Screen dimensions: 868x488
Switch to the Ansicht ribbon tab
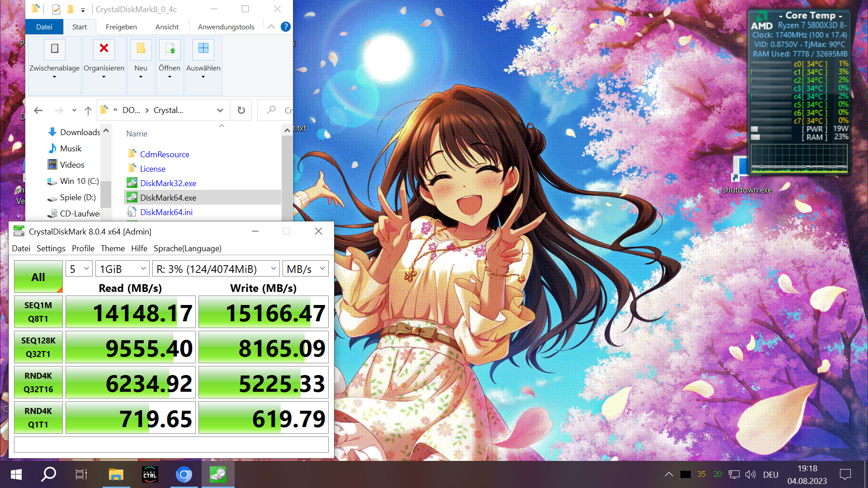tap(167, 27)
